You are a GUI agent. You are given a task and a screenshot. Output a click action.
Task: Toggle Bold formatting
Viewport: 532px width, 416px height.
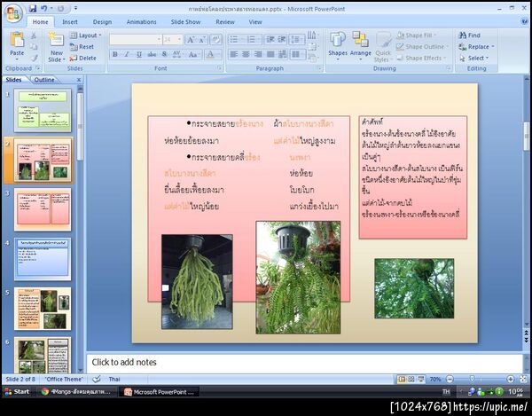click(115, 54)
